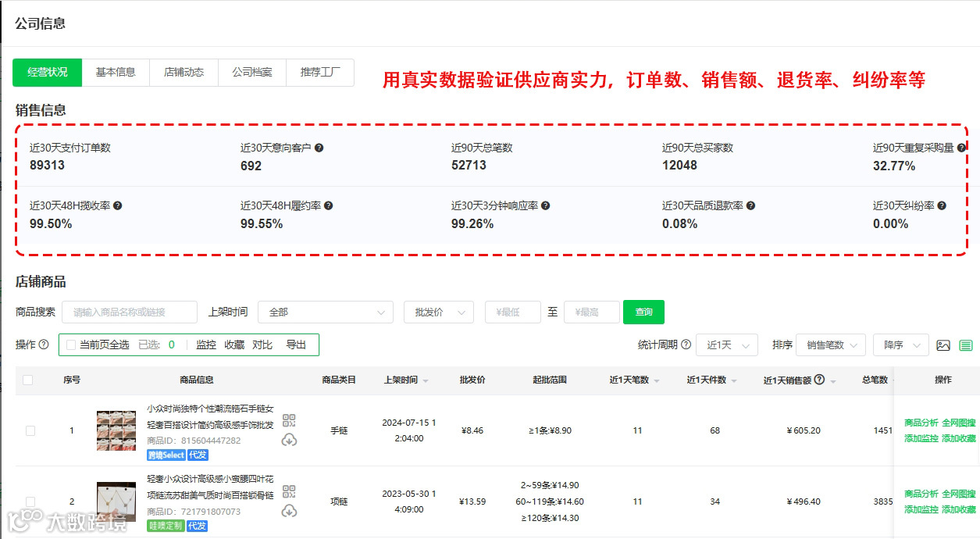Open 上架时间 dropdown showing 全部
The height and width of the screenshot is (539, 980).
(x=325, y=312)
